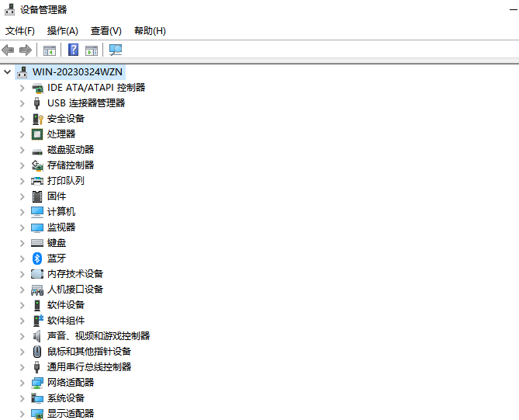Expand the 声音、视频和游戏控制器 chevron
The height and width of the screenshot is (420, 519).
[x=22, y=336]
